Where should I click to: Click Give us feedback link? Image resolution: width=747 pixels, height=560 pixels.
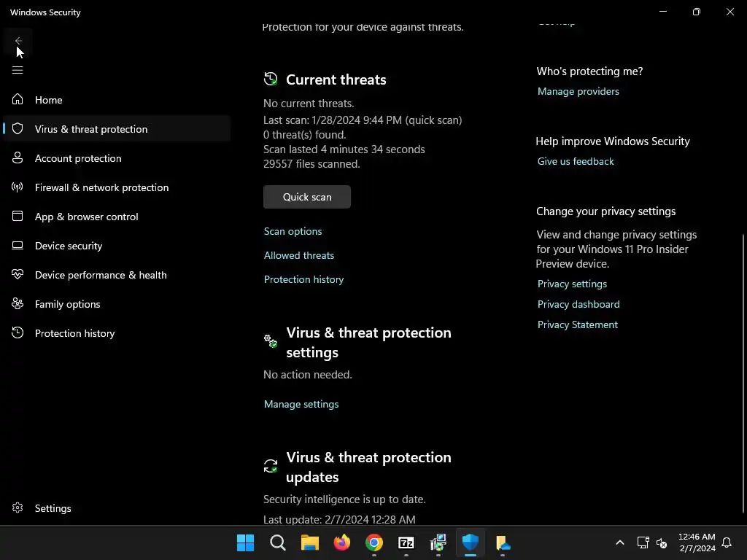pyautogui.click(x=576, y=161)
